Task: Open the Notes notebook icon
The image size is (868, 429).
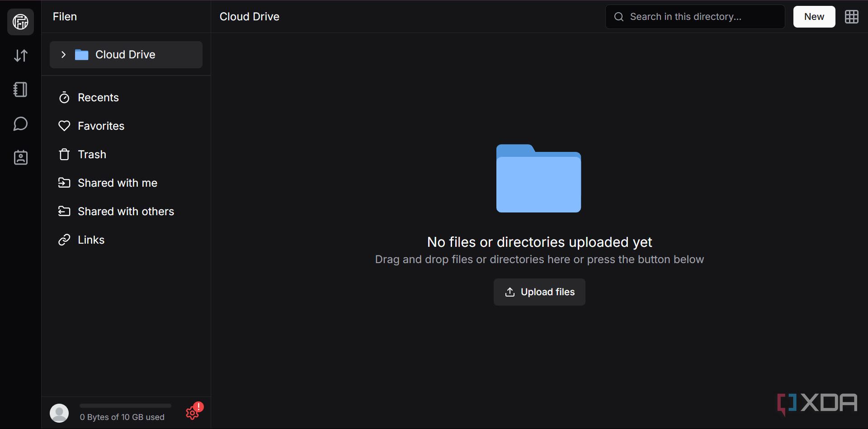Action: click(20, 90)
